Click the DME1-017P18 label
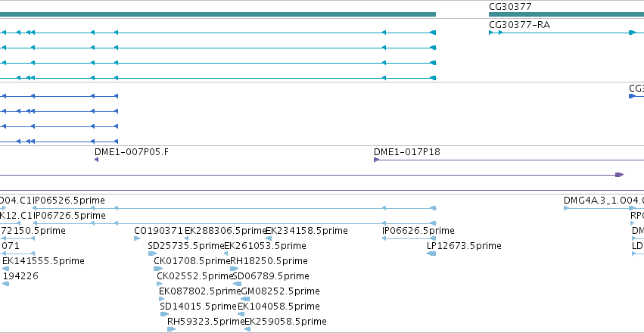This screenshot has height=333, width=644. [x=406, y=152]
